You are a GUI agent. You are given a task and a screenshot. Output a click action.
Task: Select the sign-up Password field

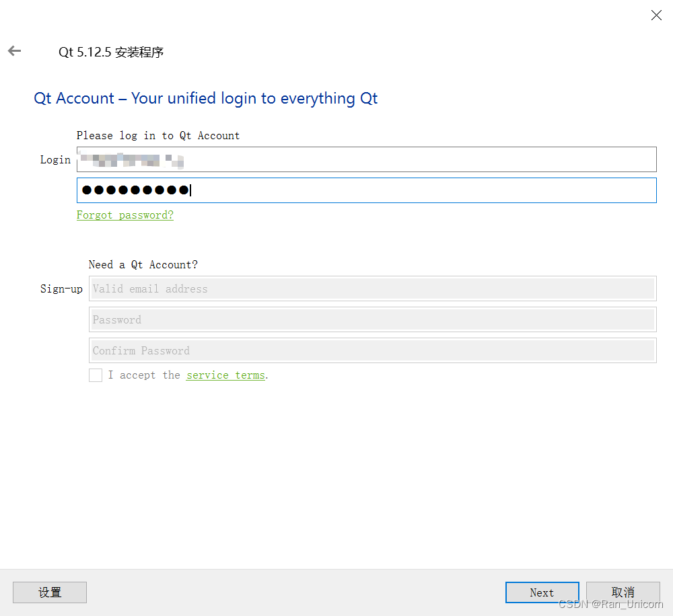[373, 319]
